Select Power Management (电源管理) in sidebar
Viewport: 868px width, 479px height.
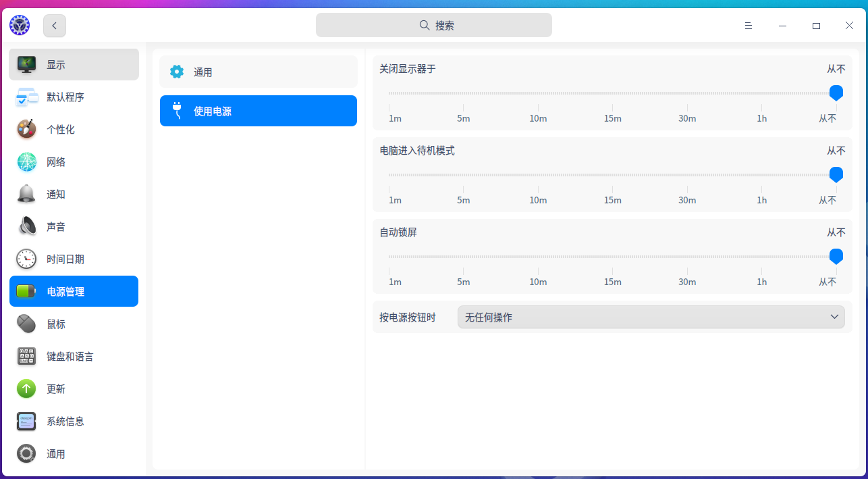click(74, 292)
